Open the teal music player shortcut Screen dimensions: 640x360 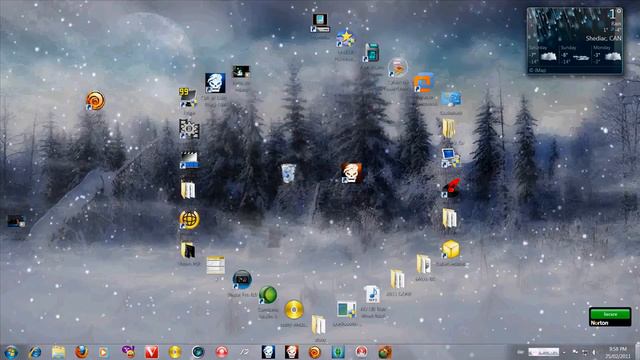pos(371,52)
